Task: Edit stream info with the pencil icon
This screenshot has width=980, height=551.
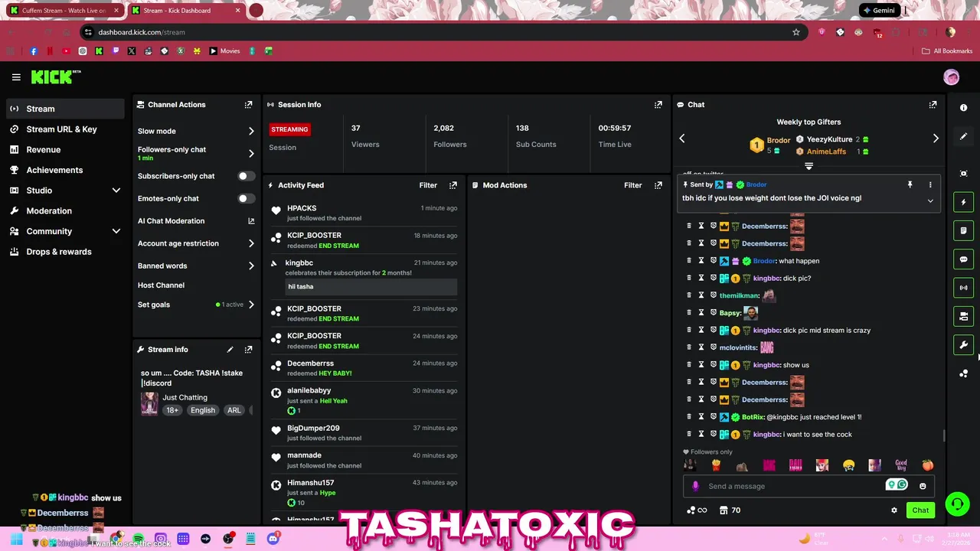Action: pos(230,350)
